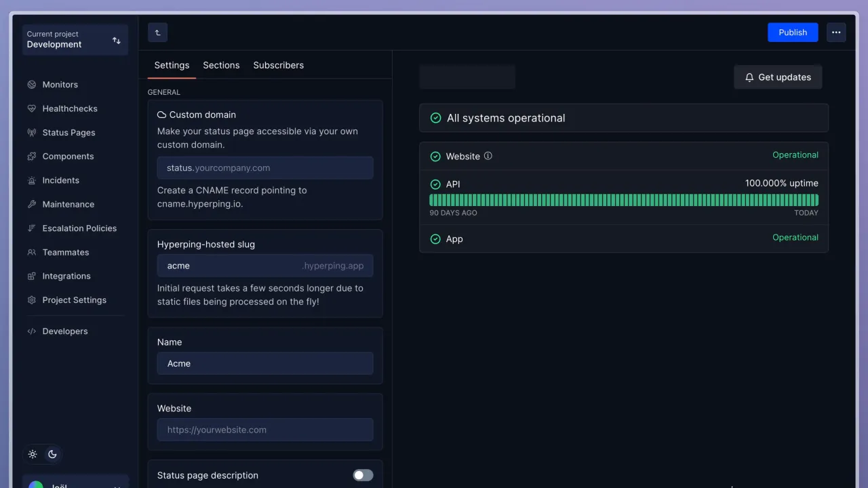Screen dimensions: 868x488
Task: Switch to the Sections tab
Action: (x=221, y=65)
